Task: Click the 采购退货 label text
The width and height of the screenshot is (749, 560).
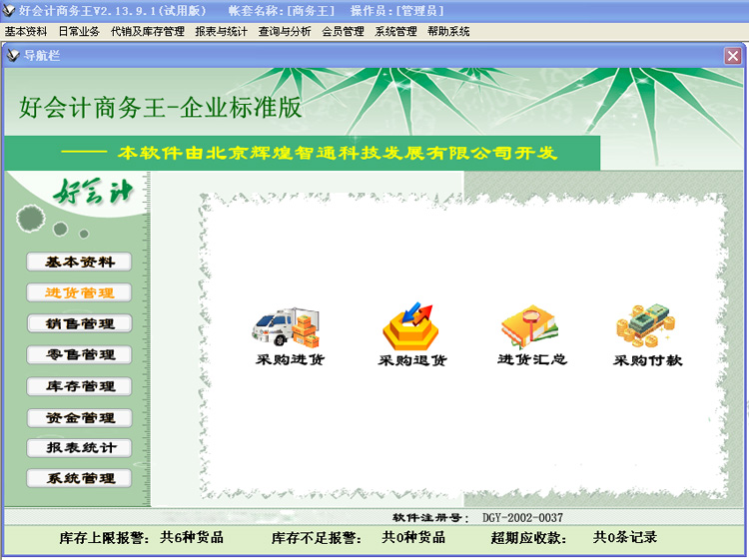Action: [x=412, y=360]
